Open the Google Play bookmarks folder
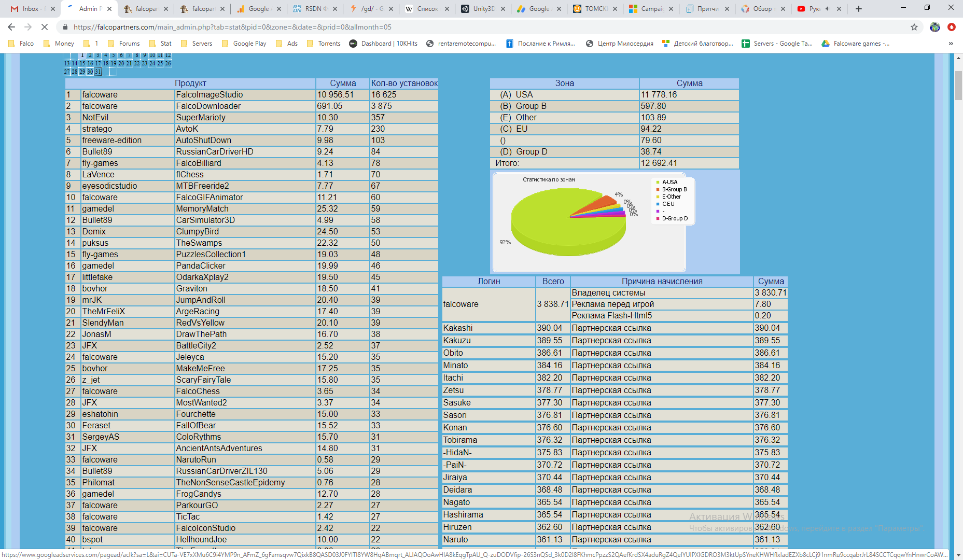This screenshot has width=963, height=560. coord(244,44)
